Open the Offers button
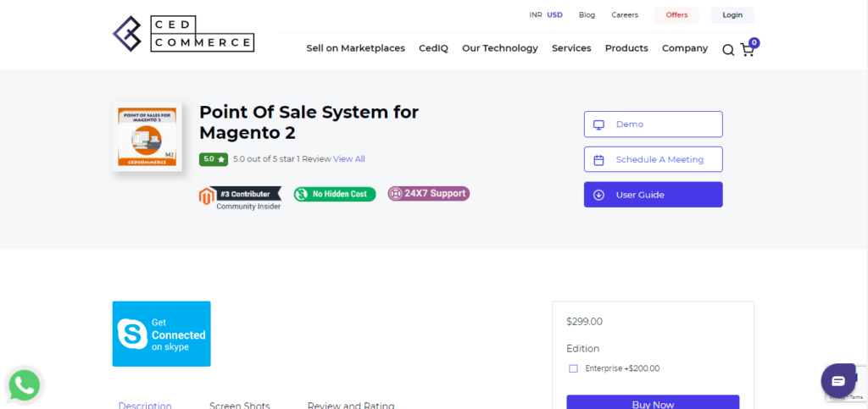 pos(676,15)
